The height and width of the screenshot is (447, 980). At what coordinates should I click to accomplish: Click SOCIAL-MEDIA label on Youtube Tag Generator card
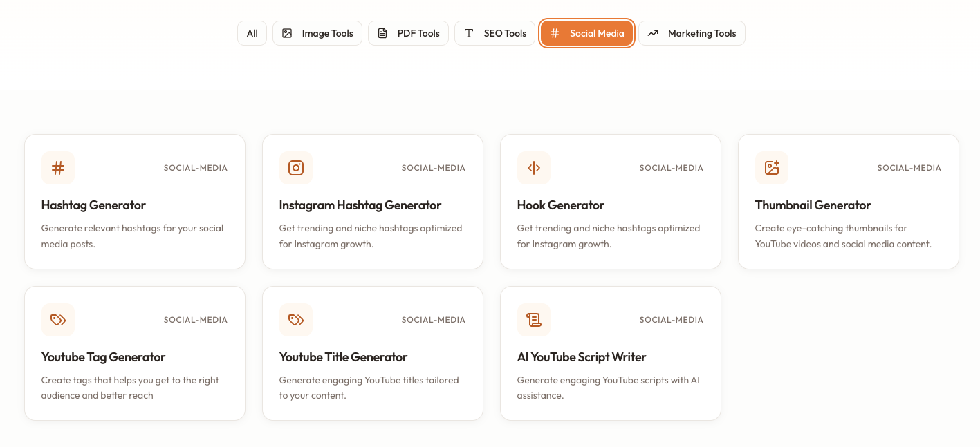(x=196, y=320)
